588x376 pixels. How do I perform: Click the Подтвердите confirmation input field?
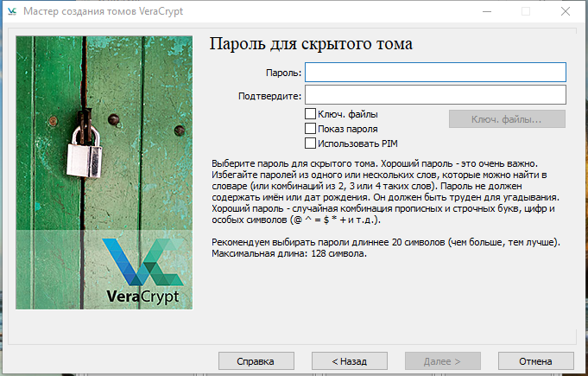(x=435, y=94)
